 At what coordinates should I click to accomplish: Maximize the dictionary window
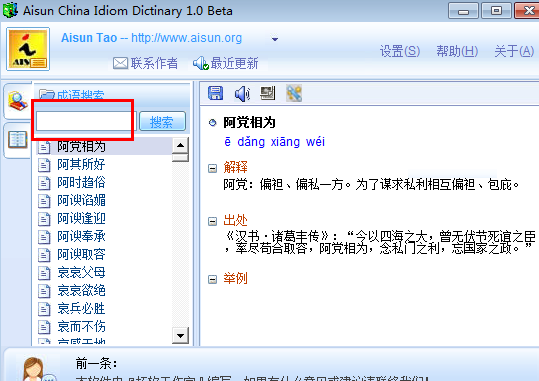tap(496, 11)
